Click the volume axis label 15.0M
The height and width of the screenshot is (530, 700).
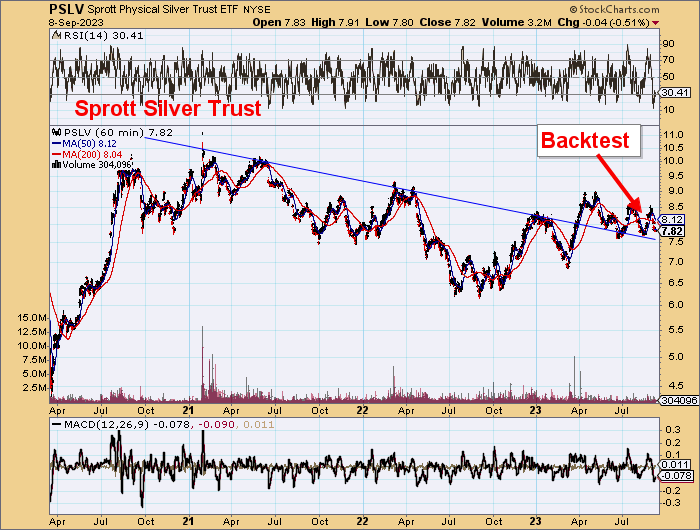coord(32,318)
